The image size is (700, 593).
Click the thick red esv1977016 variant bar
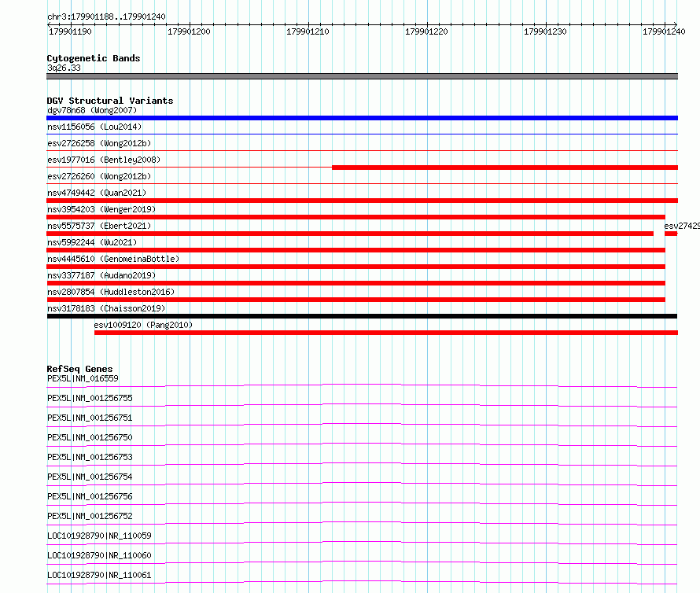[505, 168]
